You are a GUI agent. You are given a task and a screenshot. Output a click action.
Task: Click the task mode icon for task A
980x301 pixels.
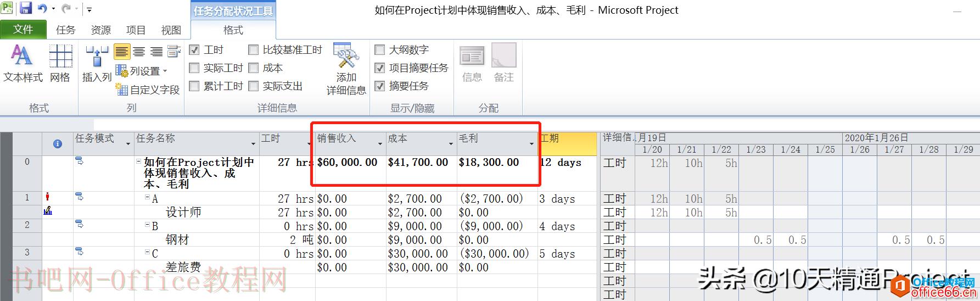point(80,197)
